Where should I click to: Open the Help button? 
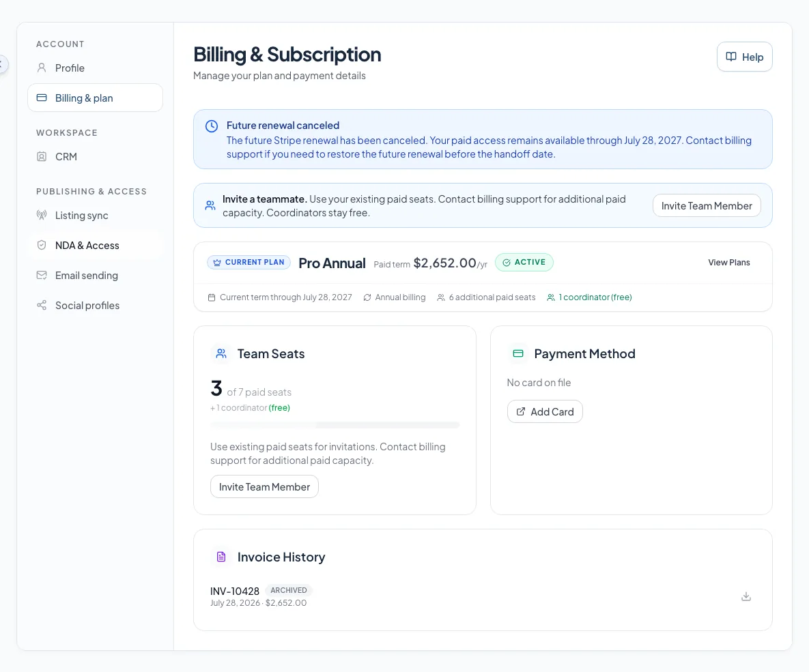(x=745, y=57)
